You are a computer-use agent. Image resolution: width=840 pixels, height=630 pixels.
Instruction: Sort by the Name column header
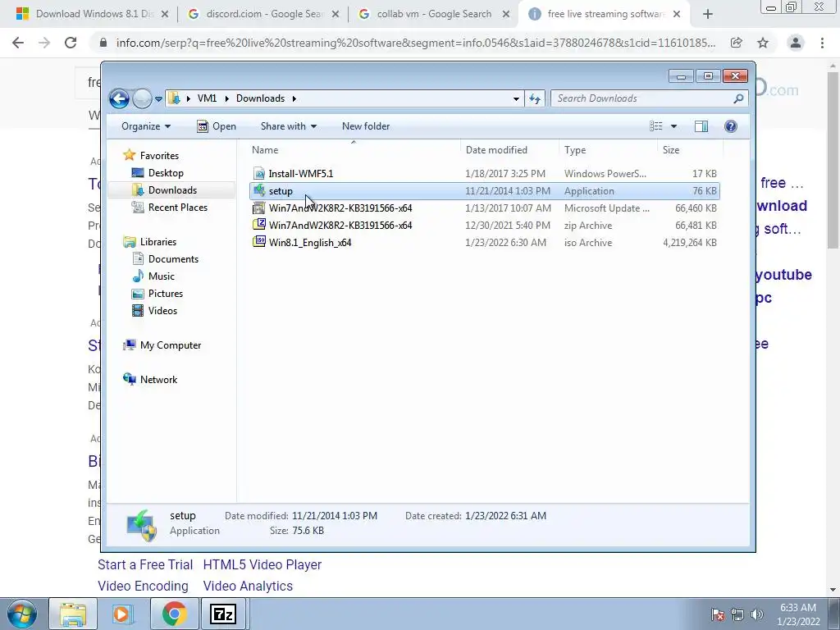tap(354, 150)
